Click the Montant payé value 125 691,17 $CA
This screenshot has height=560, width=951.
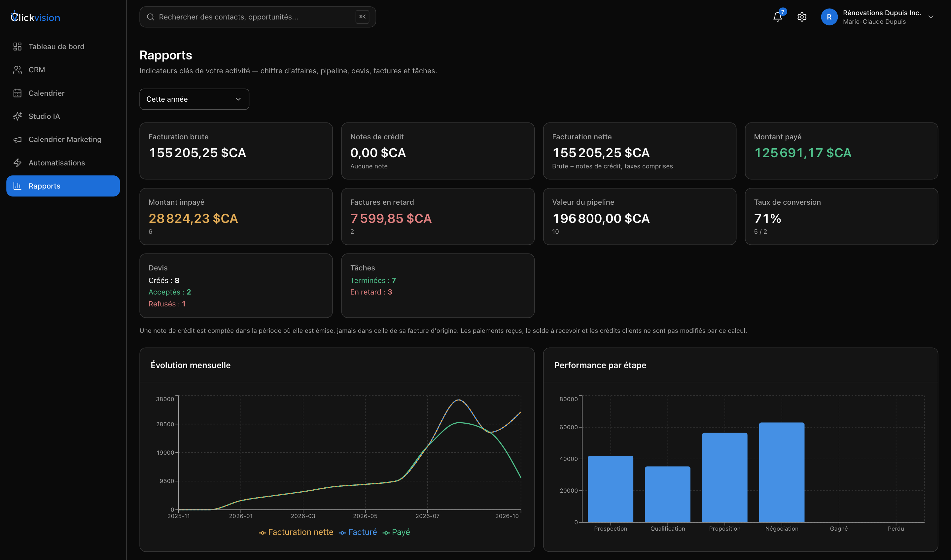coord(802,153)
